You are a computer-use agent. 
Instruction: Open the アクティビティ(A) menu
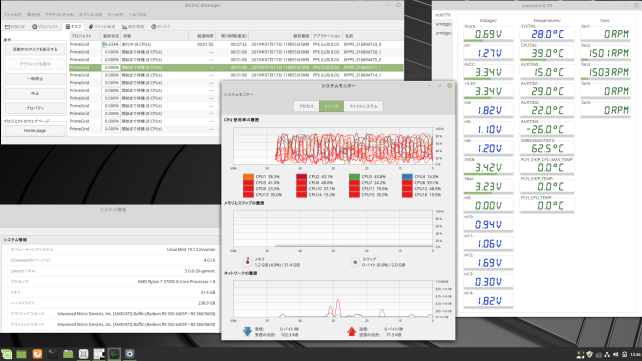[60, 15]
